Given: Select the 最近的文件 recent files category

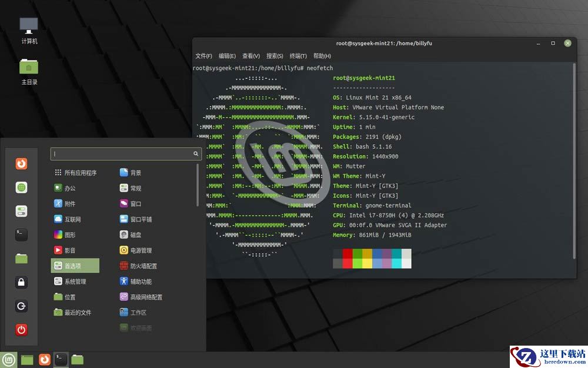Looking at the screenshot, I should [x=73, y=313].
